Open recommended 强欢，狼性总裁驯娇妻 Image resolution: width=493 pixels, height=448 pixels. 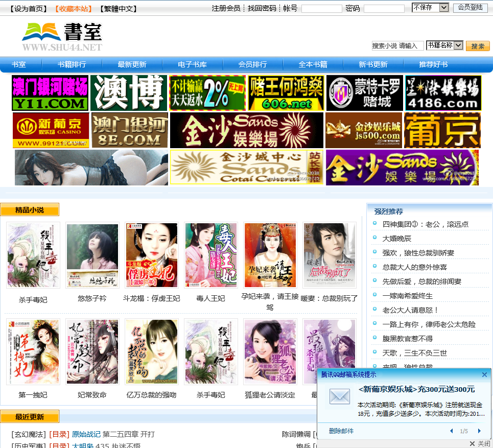(418, 253)
